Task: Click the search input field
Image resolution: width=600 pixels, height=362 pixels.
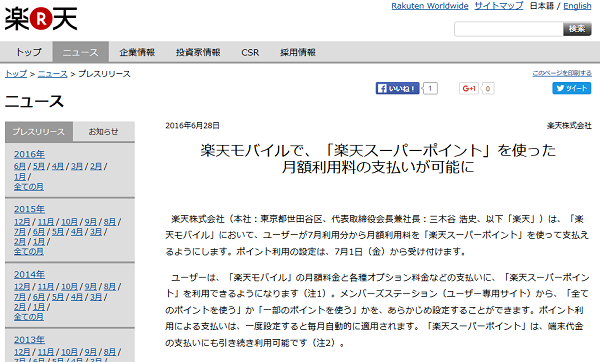Action: (509, 29)
